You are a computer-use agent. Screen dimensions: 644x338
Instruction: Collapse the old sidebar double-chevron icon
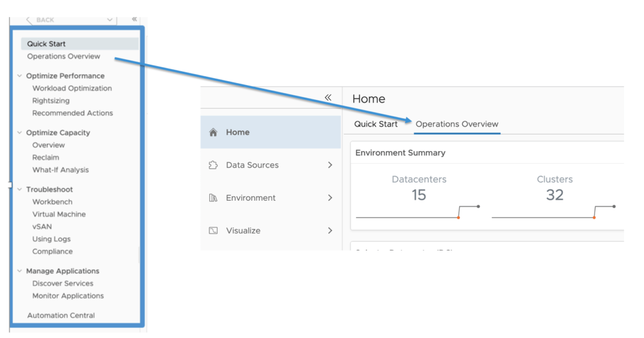(x=135, y=20)
